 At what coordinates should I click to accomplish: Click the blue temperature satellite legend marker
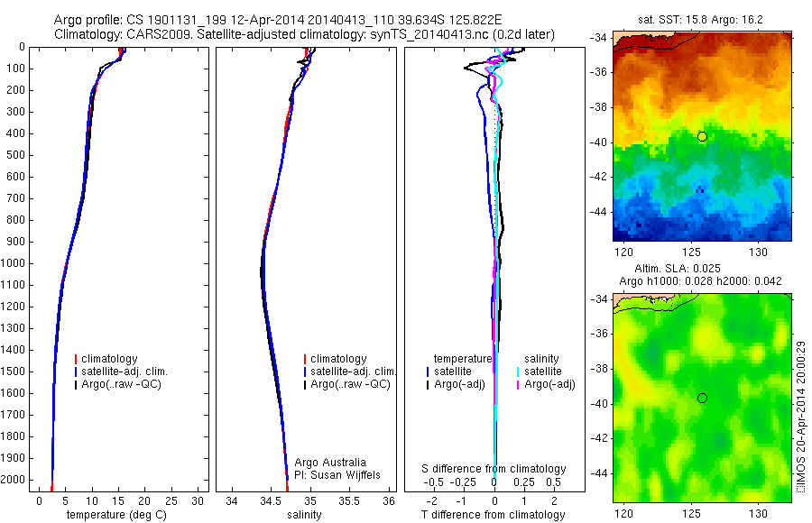coord(428,372)
